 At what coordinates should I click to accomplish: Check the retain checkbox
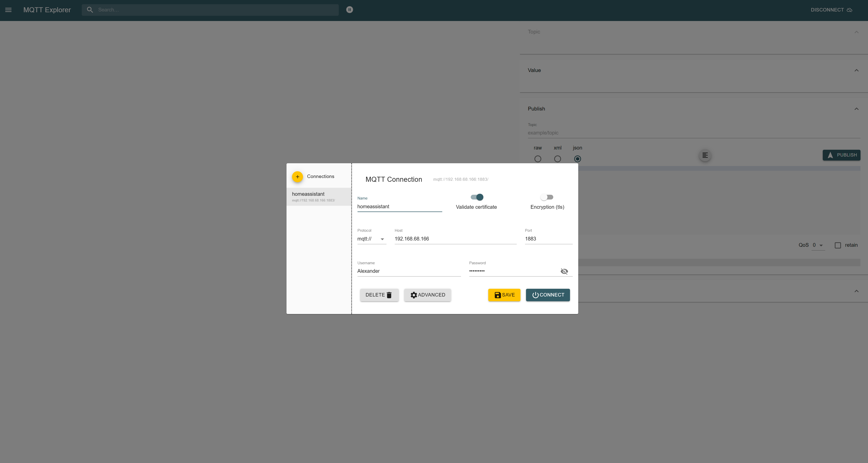pyautogui.click(x=838, y=245)
